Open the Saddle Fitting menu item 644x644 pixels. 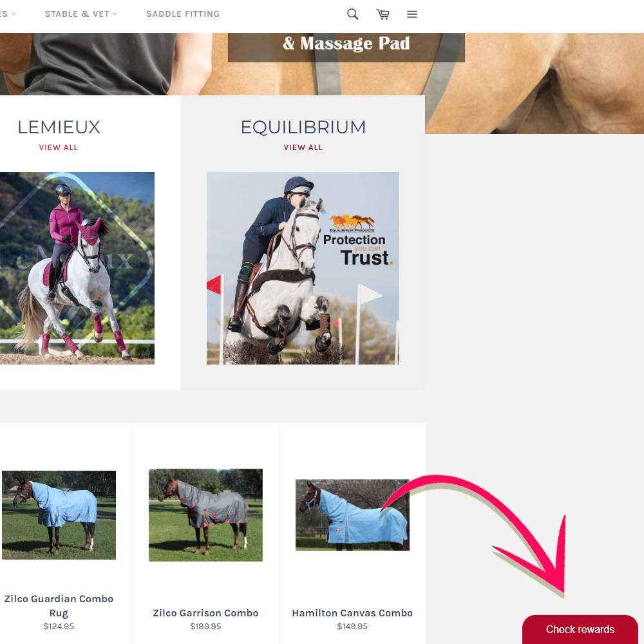pyautogui.click(x=183, y=14)
